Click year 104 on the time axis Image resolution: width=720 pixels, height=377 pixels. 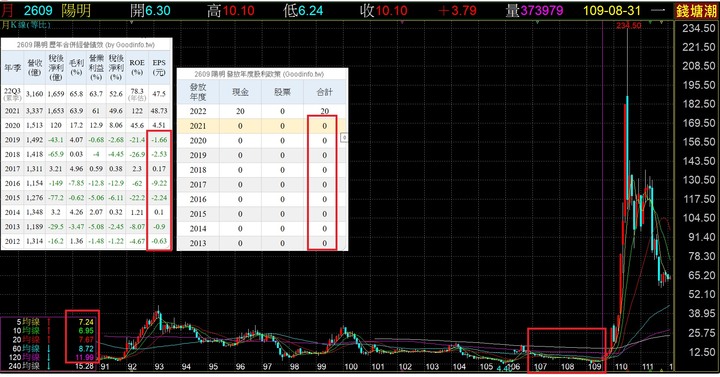click(x=459, y=366)
